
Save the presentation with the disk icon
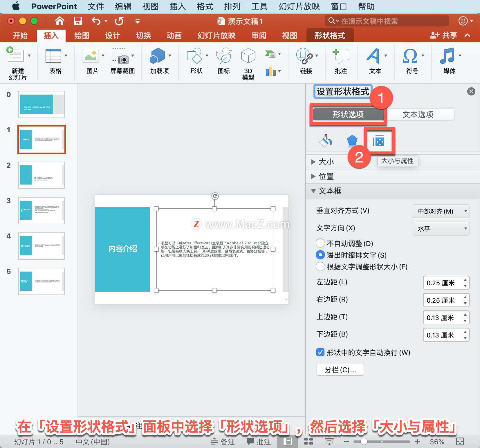tap(77, 21)
